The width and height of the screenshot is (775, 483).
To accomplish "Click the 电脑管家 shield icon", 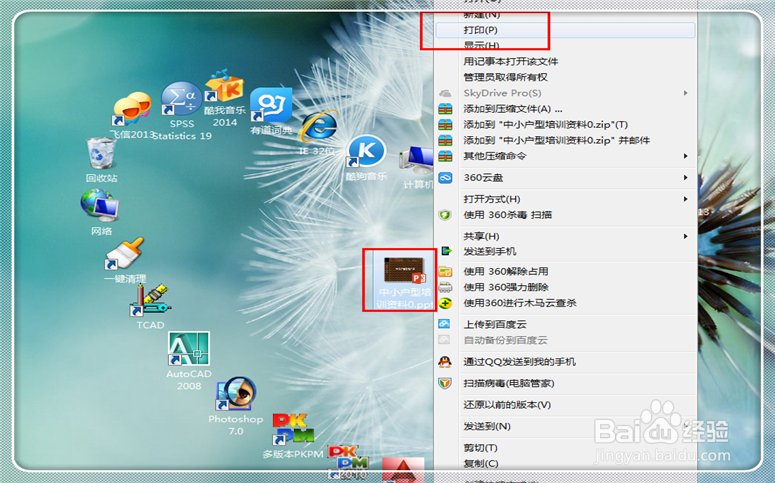I will click(445, 383).
